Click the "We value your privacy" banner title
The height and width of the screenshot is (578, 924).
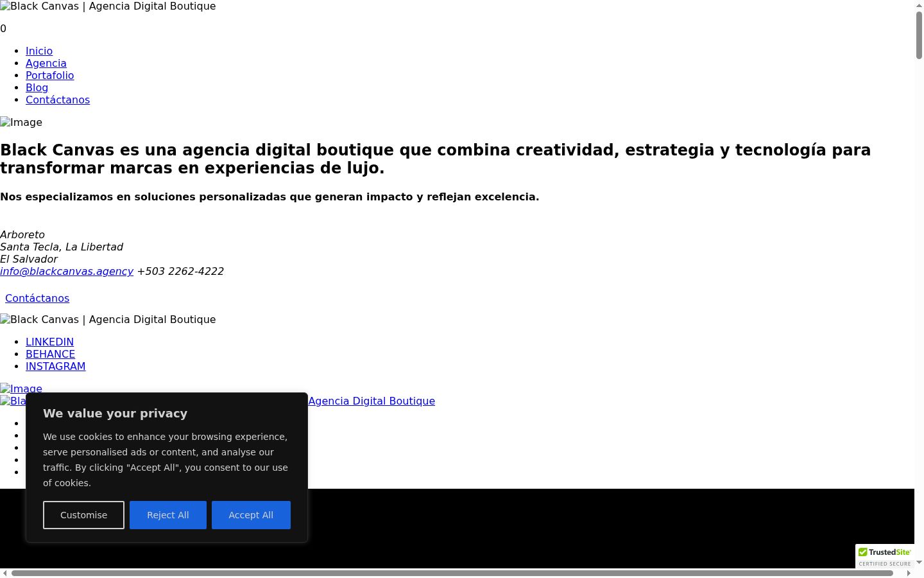(x=116, y=414)
